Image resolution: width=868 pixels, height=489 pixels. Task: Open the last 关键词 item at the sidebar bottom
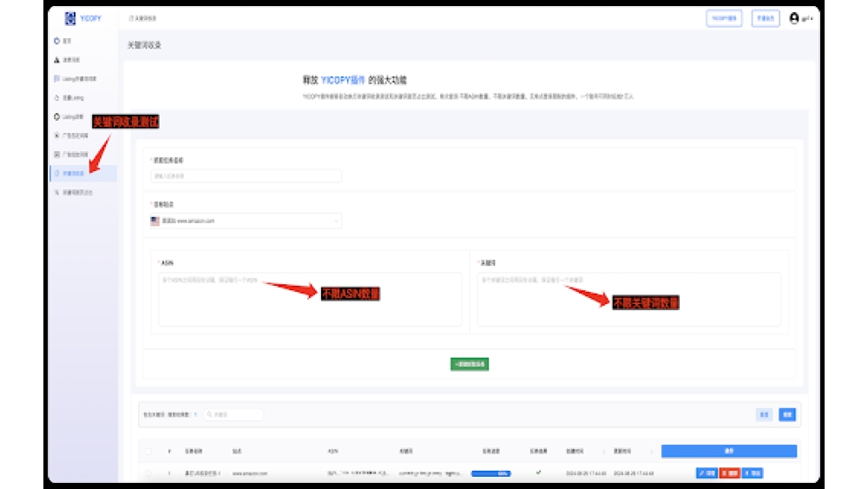coord(73,193)
